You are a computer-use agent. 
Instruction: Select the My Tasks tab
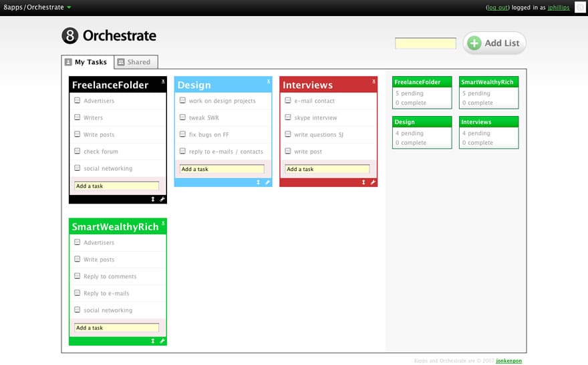88,62
